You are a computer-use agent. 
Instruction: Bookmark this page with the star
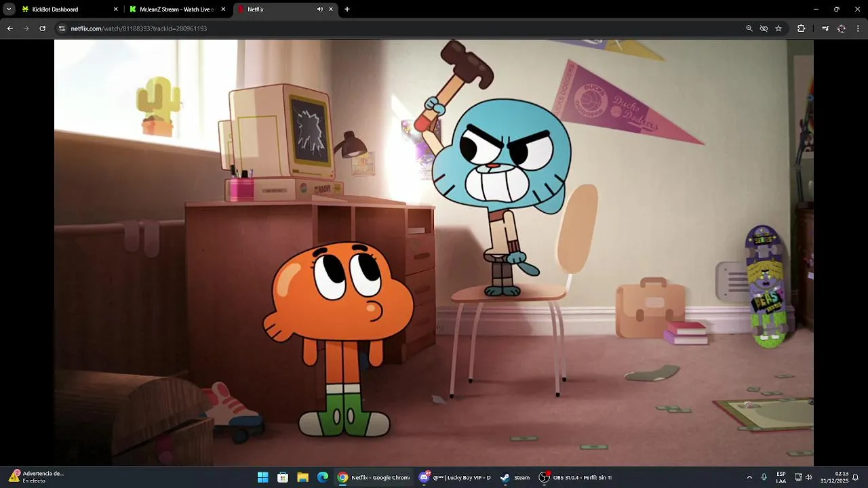pyautogui.click(x=778, y=28)
